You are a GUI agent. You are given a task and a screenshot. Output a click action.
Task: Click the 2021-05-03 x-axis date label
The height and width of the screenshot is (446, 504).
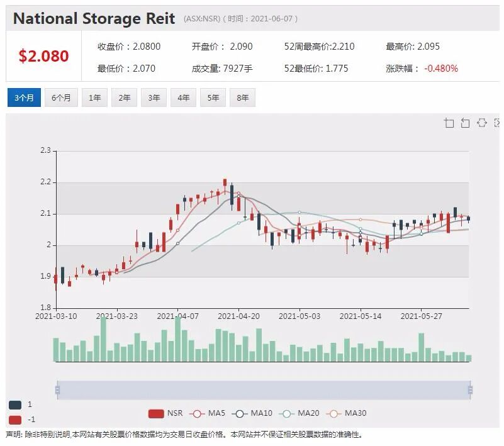tap(300, 316)
